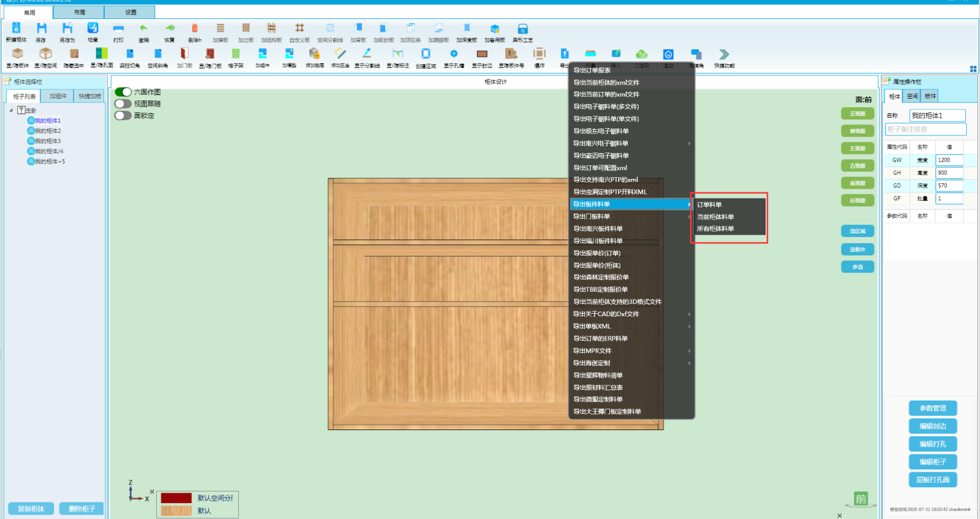Click the 复制柜体 button
This screenshot has width=980, height=519.
(x=31, y=509)
